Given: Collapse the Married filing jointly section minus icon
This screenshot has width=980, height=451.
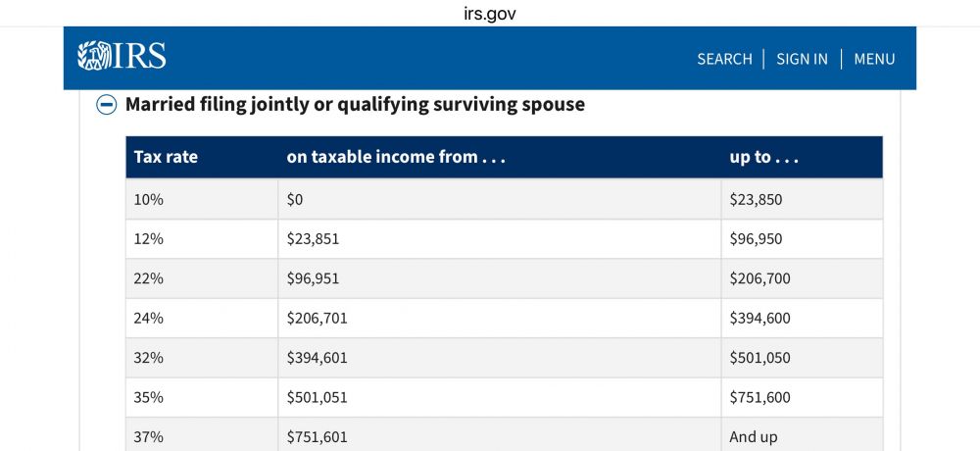Looking at the screenshot, I should [107, 105].
